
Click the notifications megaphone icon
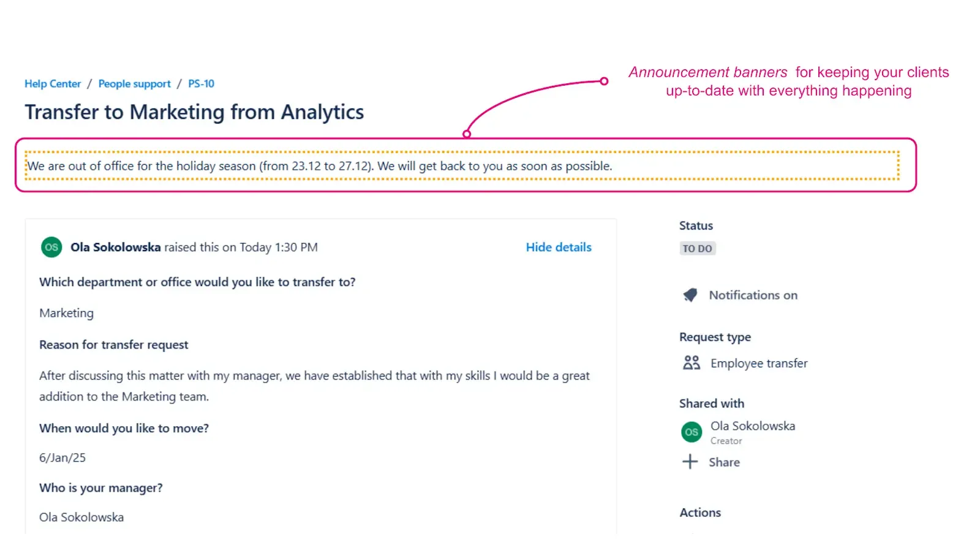690,295
